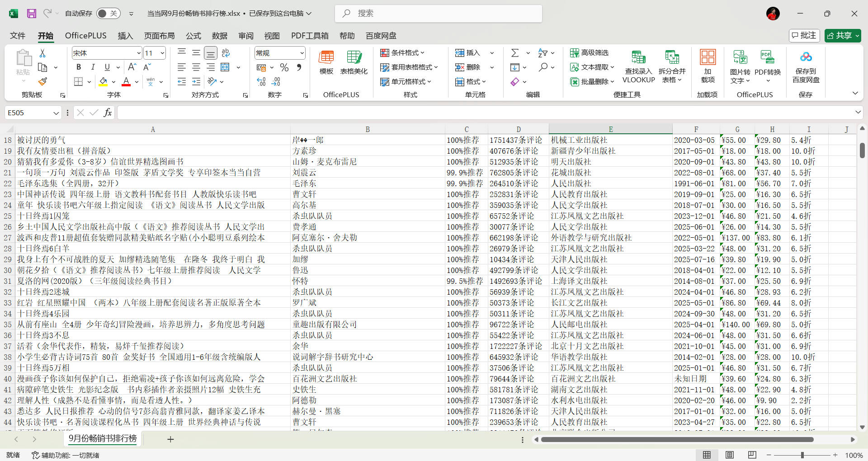Viewport: 868px width, 461px height.
Task: Switch to the PDF工具箱 tab
Action: (310, 36)
